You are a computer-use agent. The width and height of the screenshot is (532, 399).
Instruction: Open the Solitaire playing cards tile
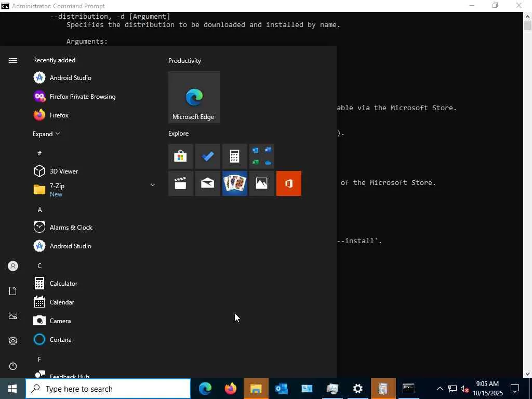point(234,183)
